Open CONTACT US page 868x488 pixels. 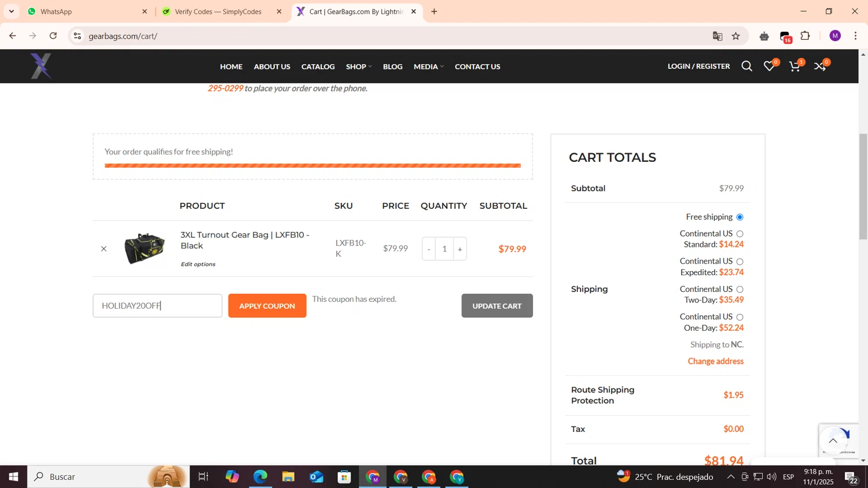tap(477, 66)
